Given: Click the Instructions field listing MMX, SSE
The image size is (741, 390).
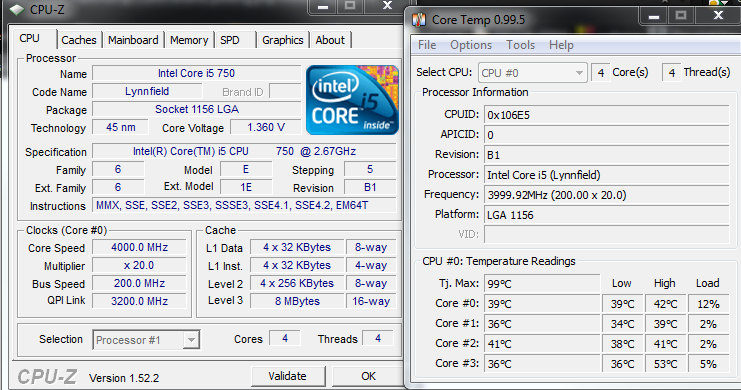Looking at the screenshot, I should (244, 205).
